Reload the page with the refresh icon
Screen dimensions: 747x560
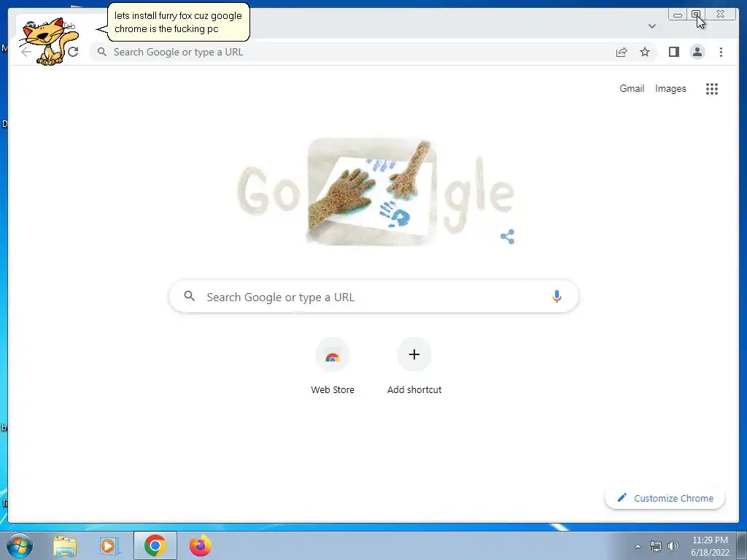click(x=73, y=52)
